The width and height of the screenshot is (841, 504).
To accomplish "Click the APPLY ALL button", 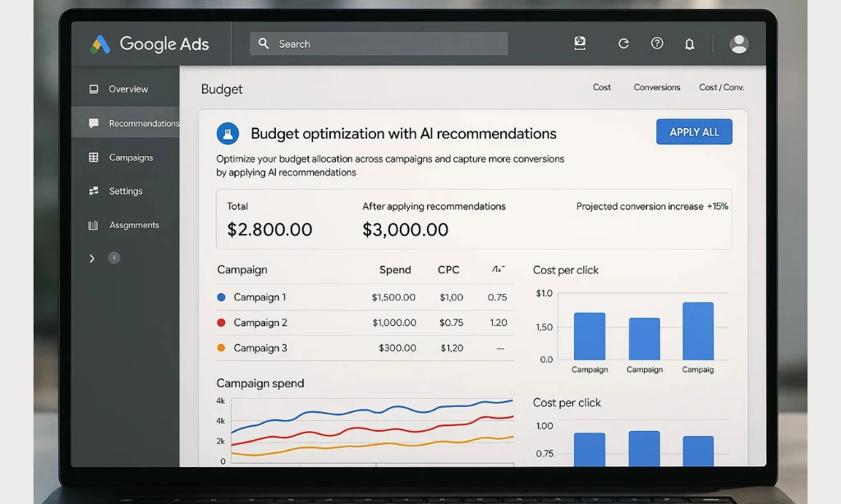I will coord(694,132).
